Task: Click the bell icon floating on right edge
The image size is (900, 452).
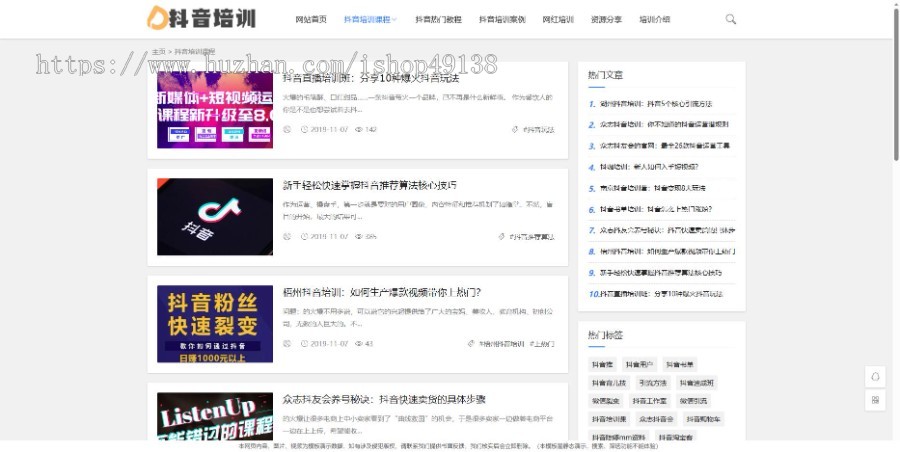Action: pos(875,377)
